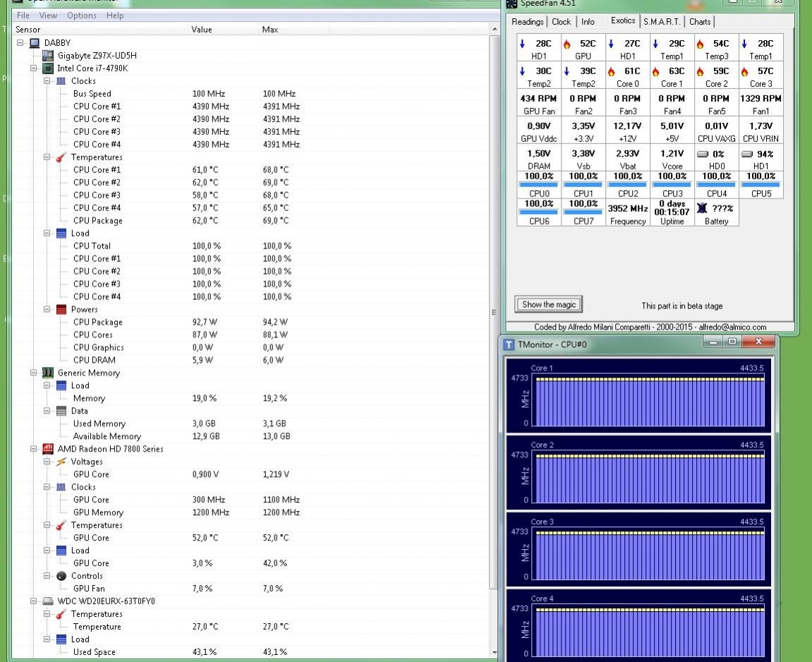Click the sensor list scrollbar down arrow
The height and width of the screenshot is (662, 812).
click(494, 653)
